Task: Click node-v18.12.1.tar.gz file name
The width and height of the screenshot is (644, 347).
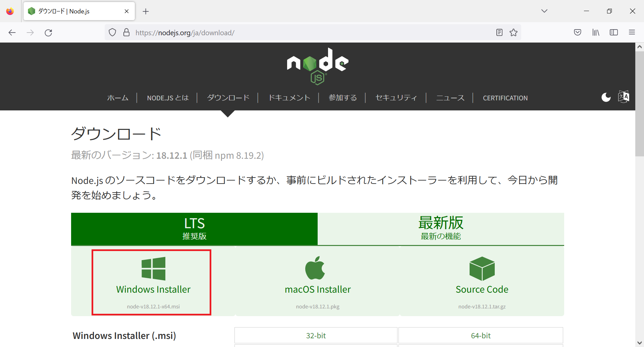Action: pyautogui.click(x=482, y=306)
